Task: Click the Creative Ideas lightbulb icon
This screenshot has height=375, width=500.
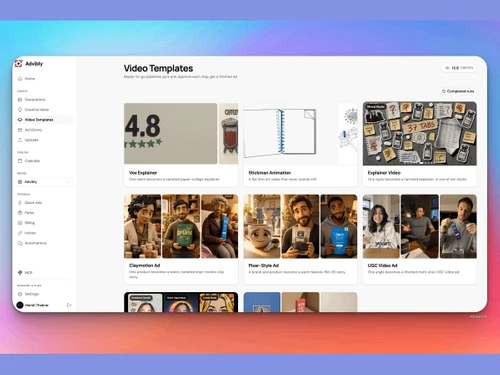Action: tap(20, 110)
